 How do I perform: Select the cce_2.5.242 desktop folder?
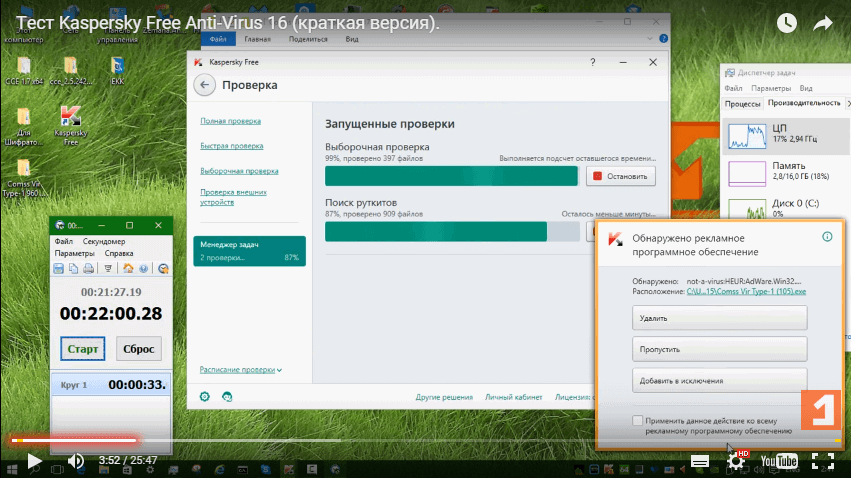point(71,71)
